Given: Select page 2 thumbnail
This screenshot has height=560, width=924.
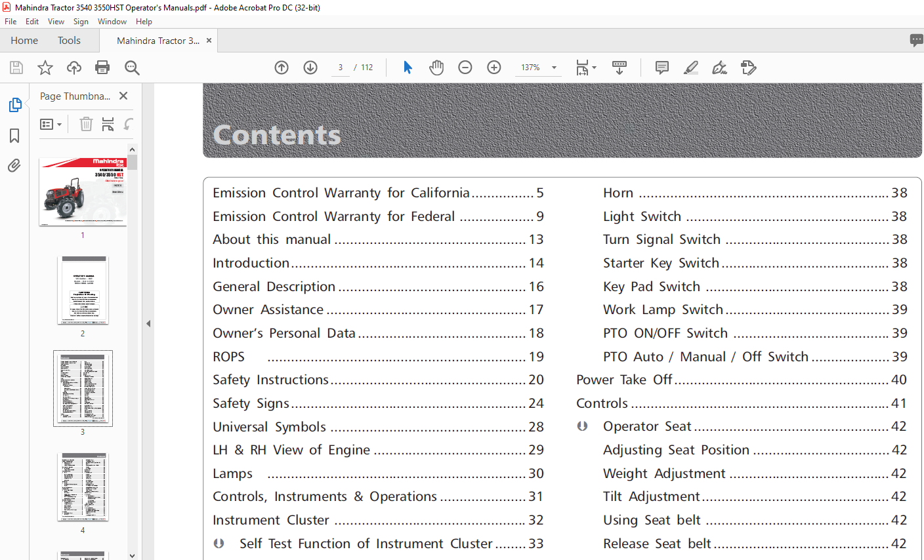Looking at the screenshot, I should pos(83,290).
